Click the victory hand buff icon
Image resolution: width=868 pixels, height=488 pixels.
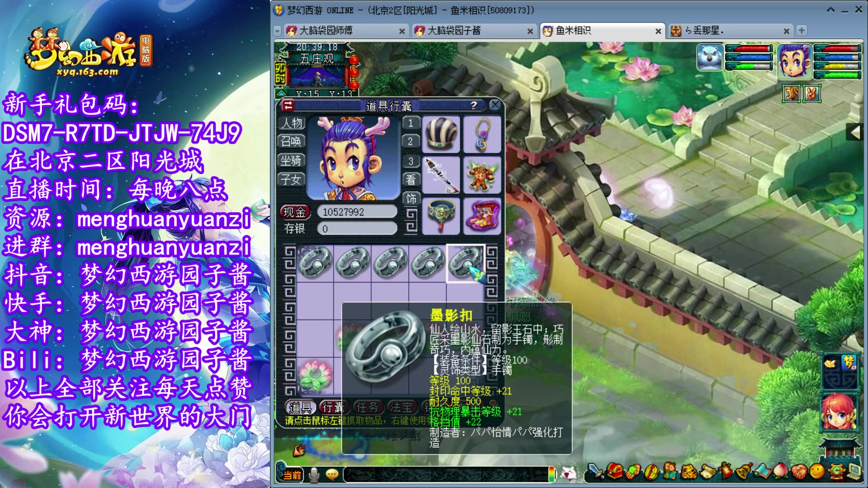(812, 94)
